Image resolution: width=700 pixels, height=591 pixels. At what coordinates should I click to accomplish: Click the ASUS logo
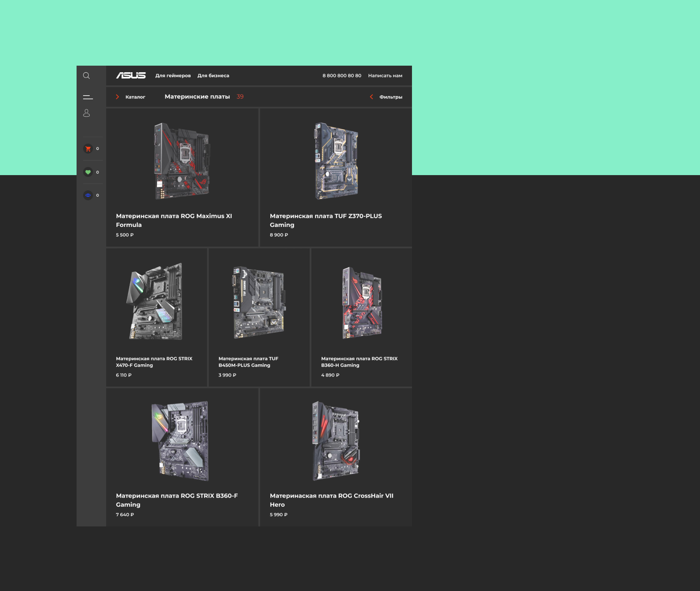click(131, 76)
